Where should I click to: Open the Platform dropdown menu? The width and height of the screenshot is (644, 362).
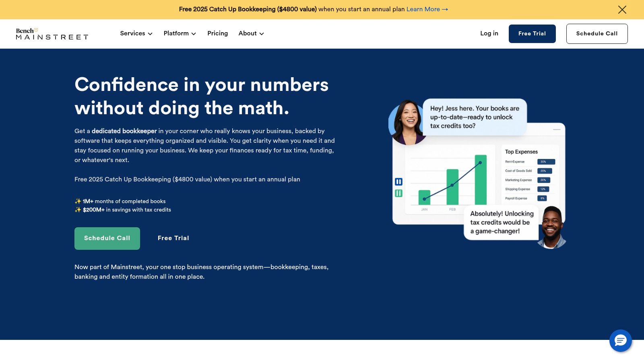point(180,33)
